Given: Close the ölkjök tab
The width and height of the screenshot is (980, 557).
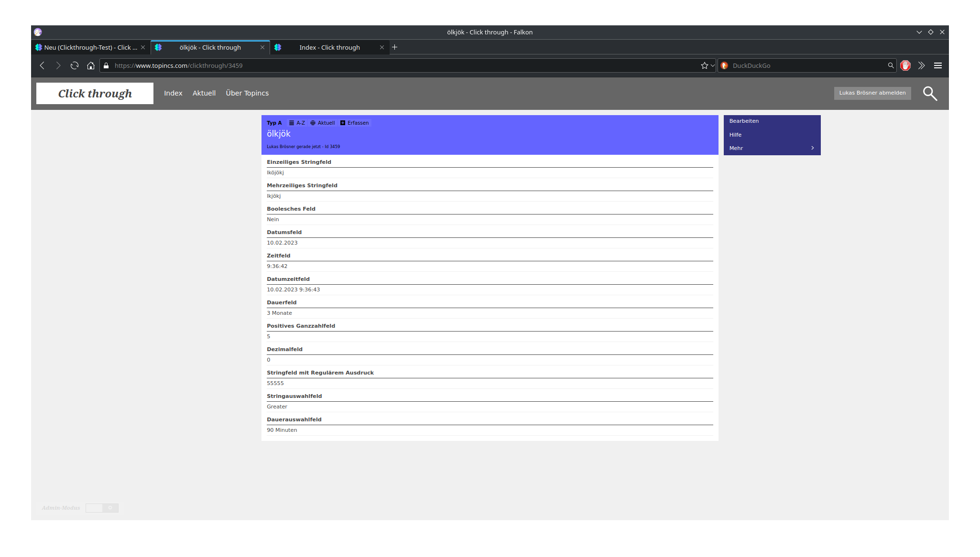Looking at the screenshot, I should 262,47.
